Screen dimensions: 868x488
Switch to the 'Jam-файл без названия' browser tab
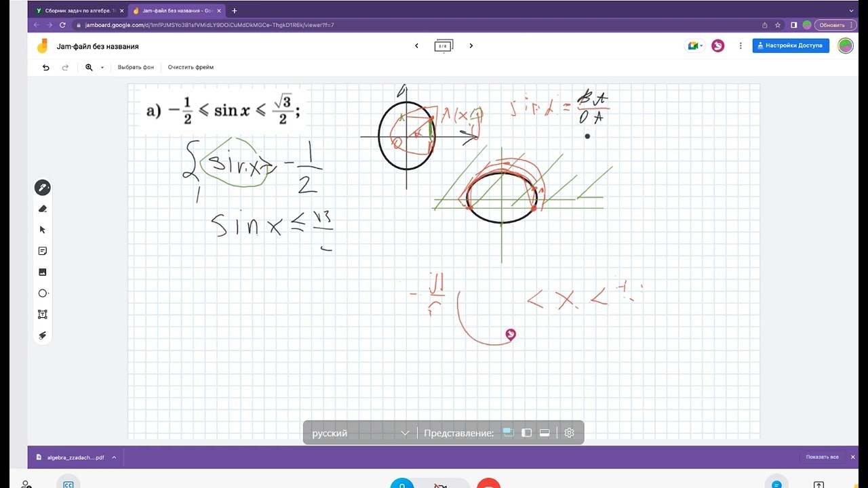[x=176, y=11]
